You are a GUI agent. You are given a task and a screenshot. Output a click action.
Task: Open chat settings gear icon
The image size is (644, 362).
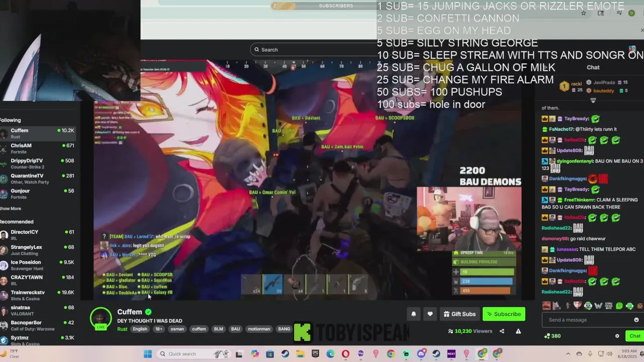pyautogui.click(x=617, y=336)
